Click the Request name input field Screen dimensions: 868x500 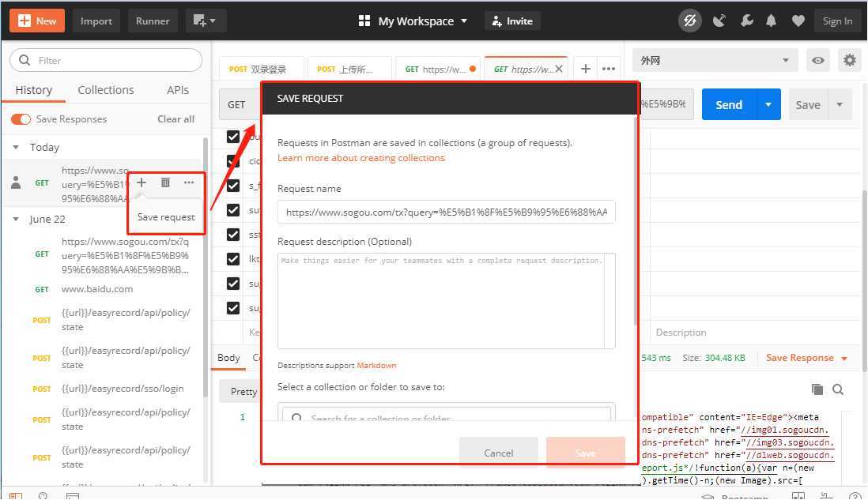(x=446, y=212)
